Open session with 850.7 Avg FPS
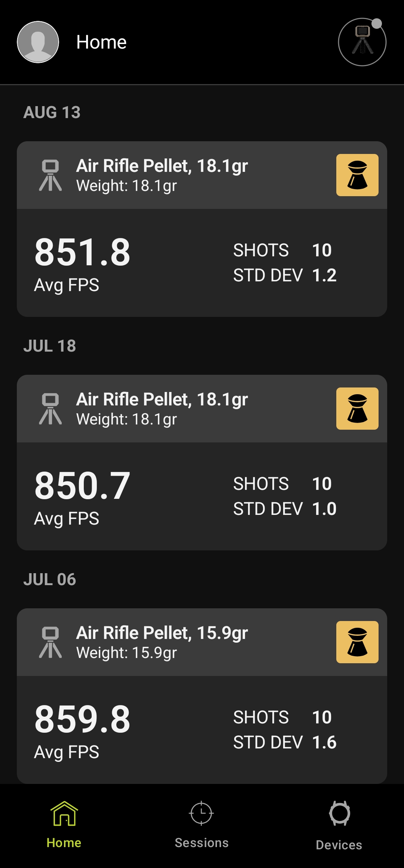 pos(202,463)
